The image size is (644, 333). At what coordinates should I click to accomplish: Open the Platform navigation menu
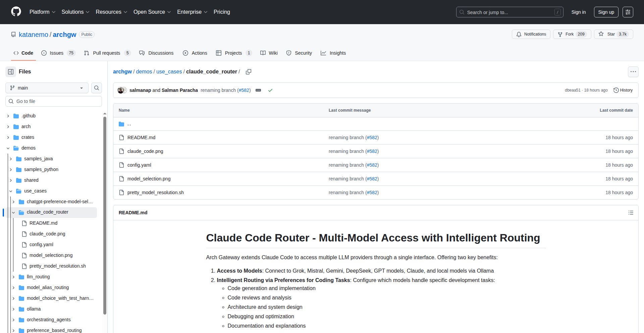(x=42, y=12)
